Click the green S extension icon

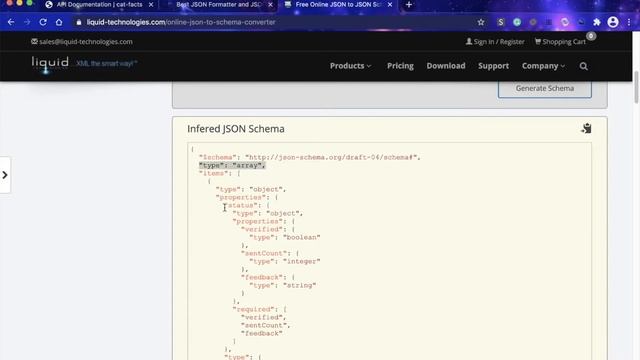[x=501, y=22]
